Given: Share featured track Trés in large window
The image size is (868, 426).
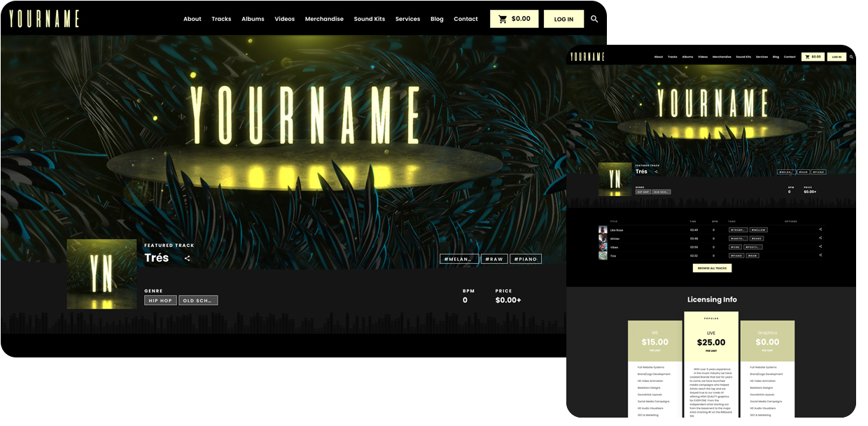Looking at the screenshot, I should point(187,258).
